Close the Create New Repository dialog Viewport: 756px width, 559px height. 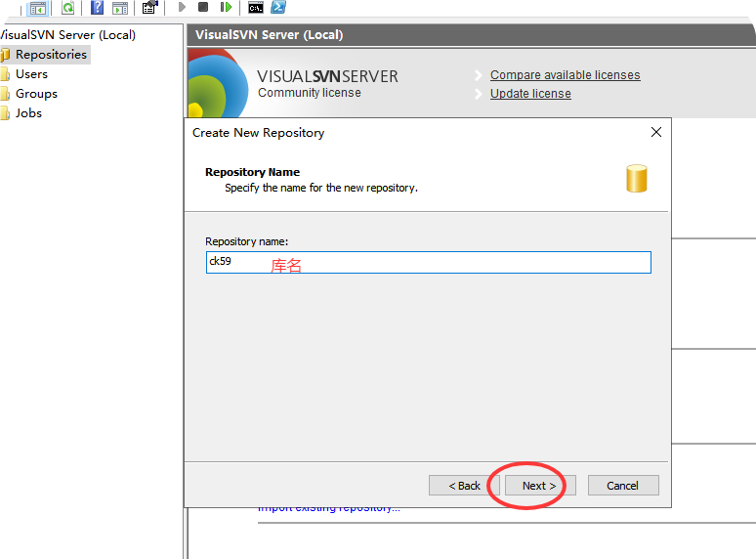655,132
